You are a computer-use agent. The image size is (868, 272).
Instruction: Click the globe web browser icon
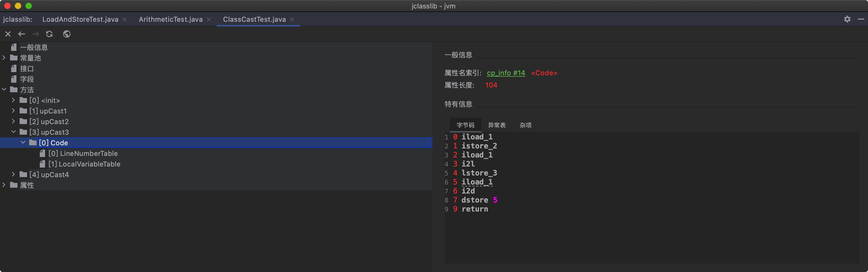click(67, 34)
